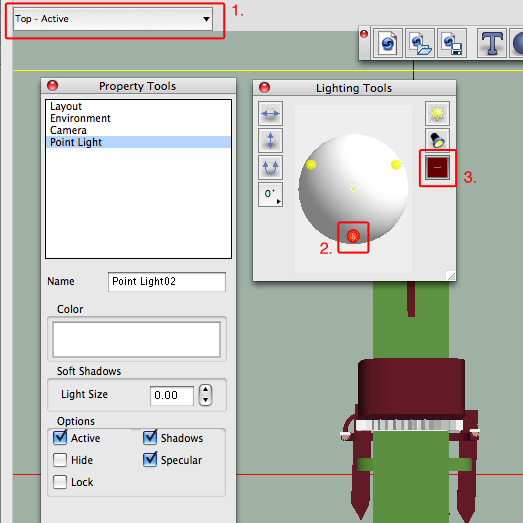Viewport: 523px width, 523px height.
Task: Enable the Lock checkbox
Action: coord(60,482)
